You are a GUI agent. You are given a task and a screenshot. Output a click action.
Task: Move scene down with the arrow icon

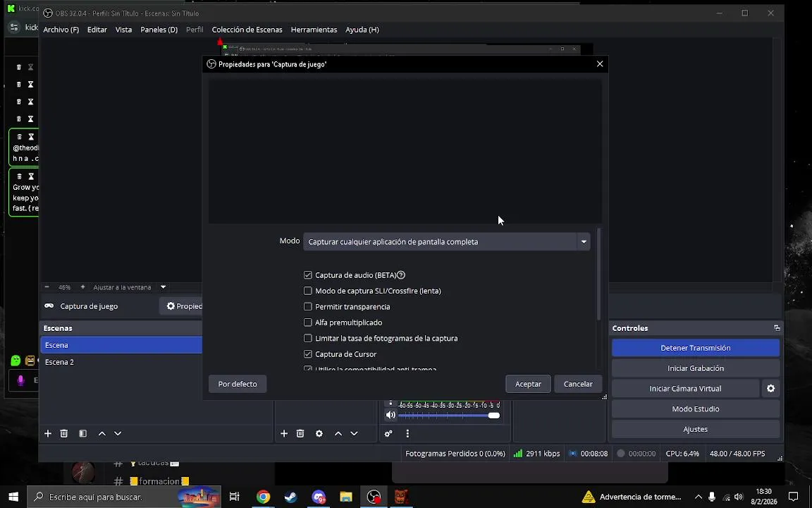pyautogui.click(x=118, y=433)
